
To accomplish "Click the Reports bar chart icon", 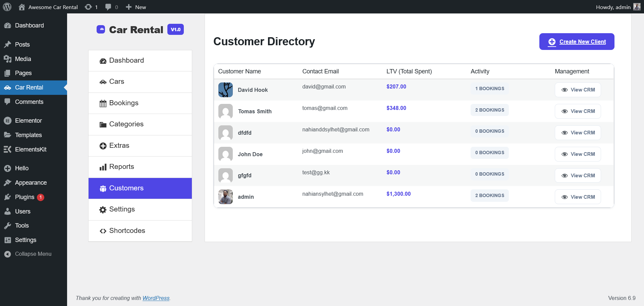I will click(103, 167).
